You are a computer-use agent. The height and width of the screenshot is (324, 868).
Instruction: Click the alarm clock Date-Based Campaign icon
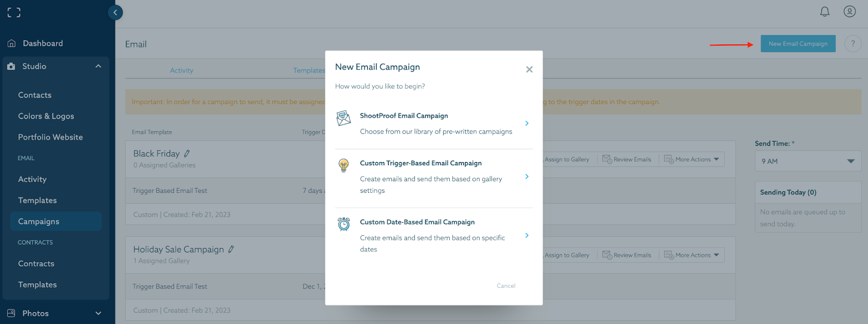pyautogui.click(x=343, y=224)
